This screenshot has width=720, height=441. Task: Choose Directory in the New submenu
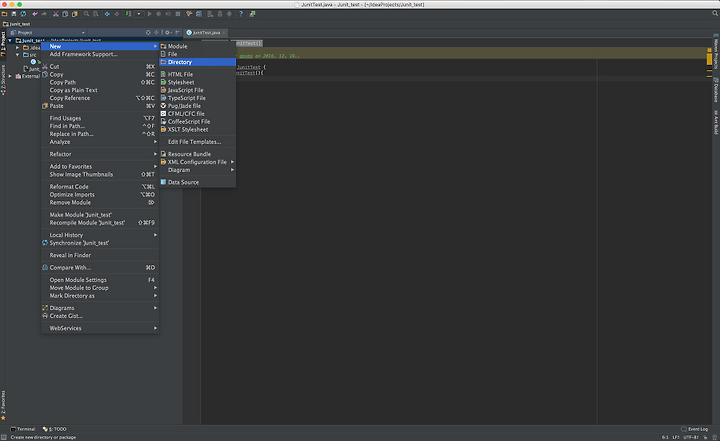[197, 62]
